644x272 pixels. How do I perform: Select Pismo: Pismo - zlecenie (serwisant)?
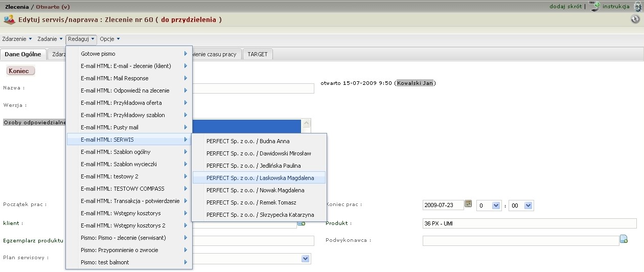pos(129,238)
